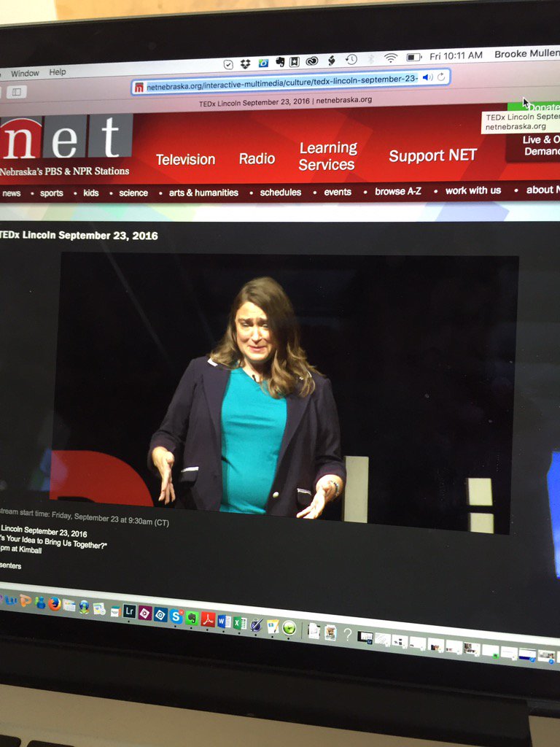Open Adobe Acrobat in the Dock
Screen dimensions: 560x747
click(208, 619)
